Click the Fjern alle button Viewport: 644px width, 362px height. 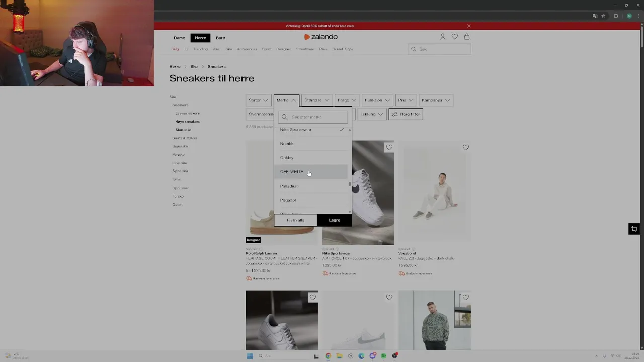pos(295,220)
